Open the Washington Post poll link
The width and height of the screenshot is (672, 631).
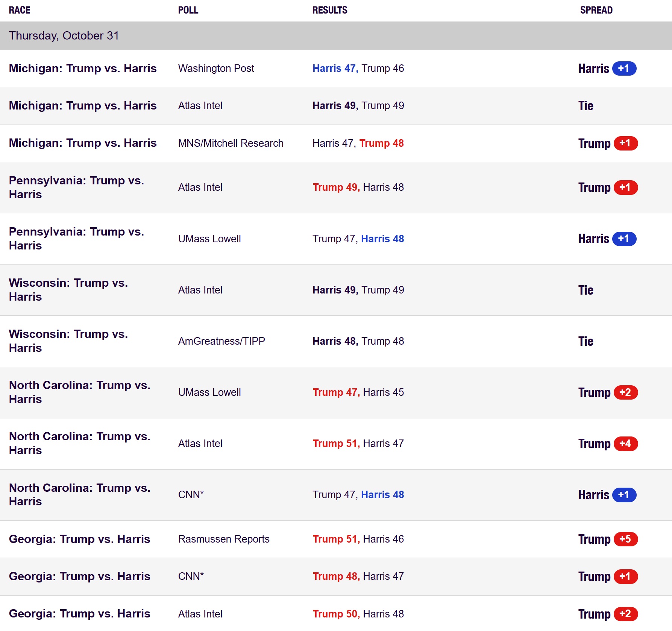coord(216,68)
